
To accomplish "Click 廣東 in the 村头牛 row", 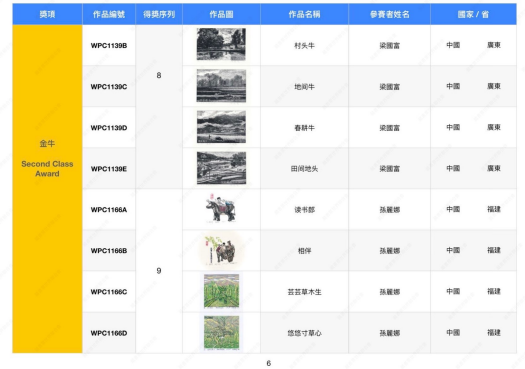I will [x=494, y=45].
